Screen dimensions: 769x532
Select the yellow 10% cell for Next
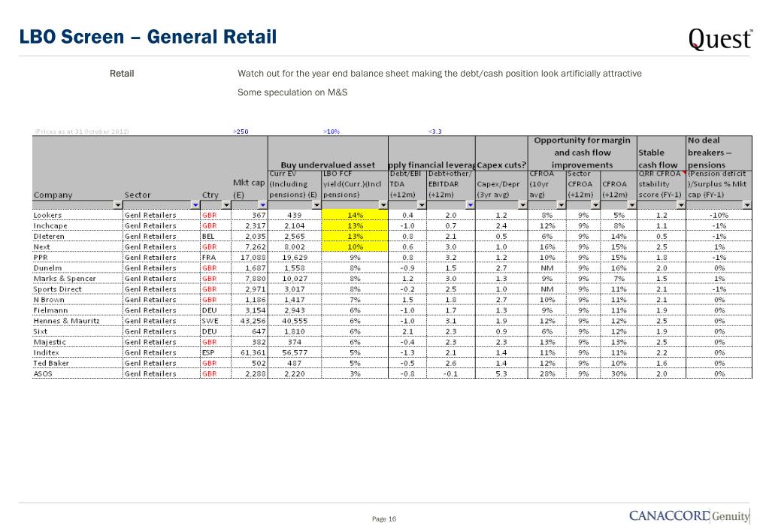(x=355, y=247)
